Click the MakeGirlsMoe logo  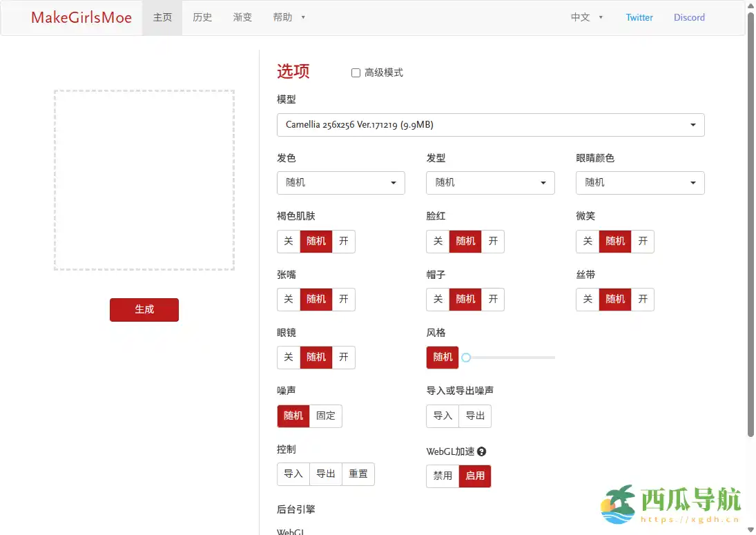[81, 18]
